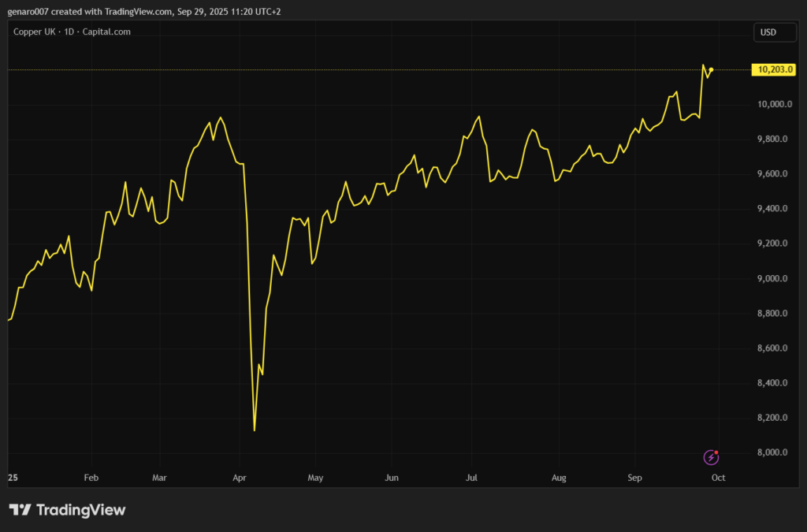807x532 pixels.
Task: Click the 9,000.0 price axis label
Action: [x=775, y=279]
